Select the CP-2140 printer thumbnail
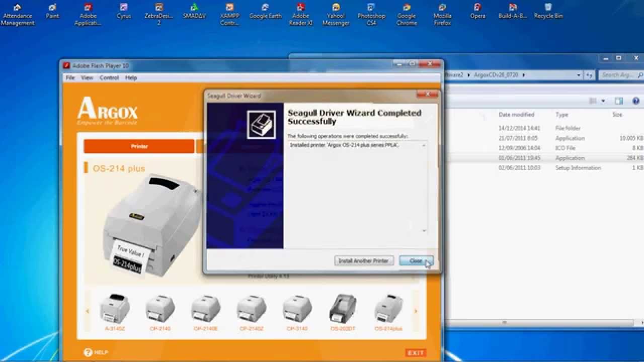Image resolution: width=644 pixels, height=362 pixels. (160, 313)
